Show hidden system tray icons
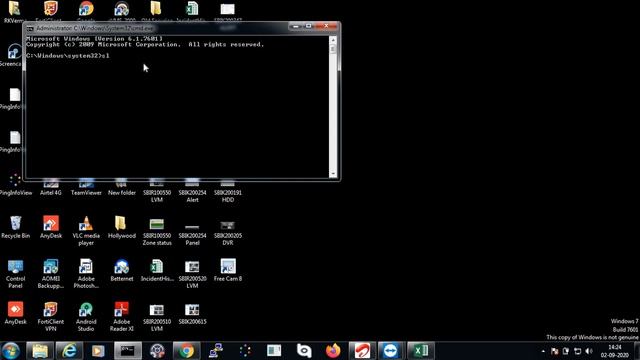 pyautogui.click(x=543, y=351)
